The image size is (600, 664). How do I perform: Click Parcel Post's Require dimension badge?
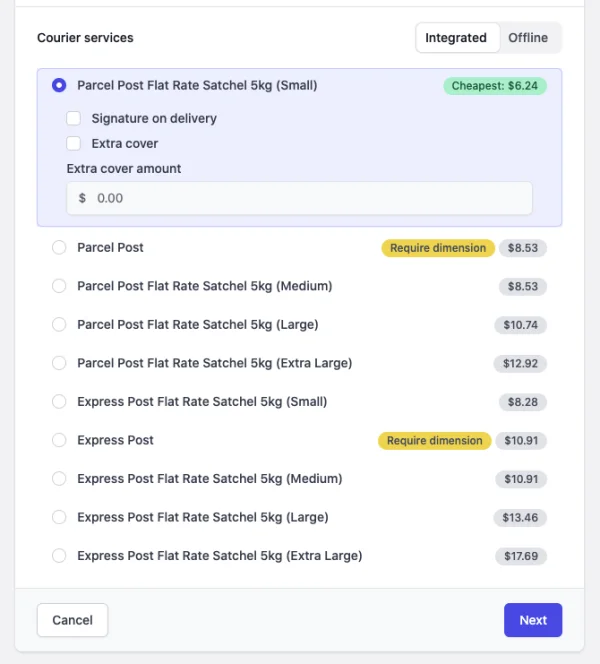point(438,248)
